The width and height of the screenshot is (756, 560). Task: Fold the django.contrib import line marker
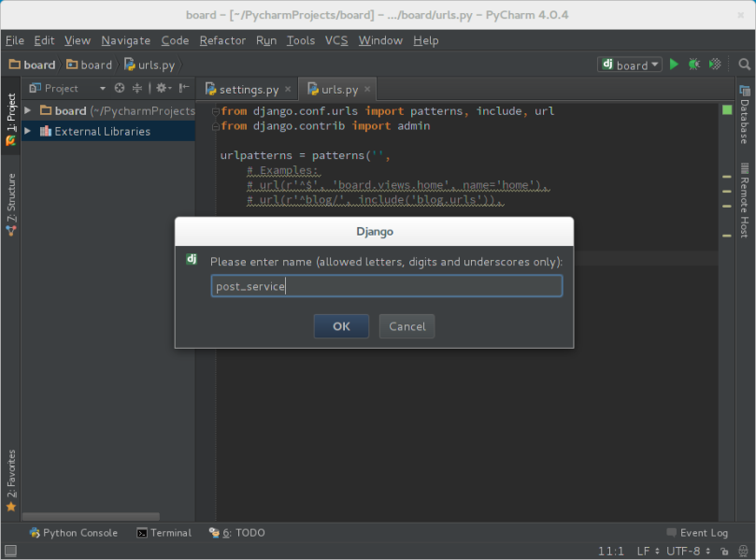[216, 126]
